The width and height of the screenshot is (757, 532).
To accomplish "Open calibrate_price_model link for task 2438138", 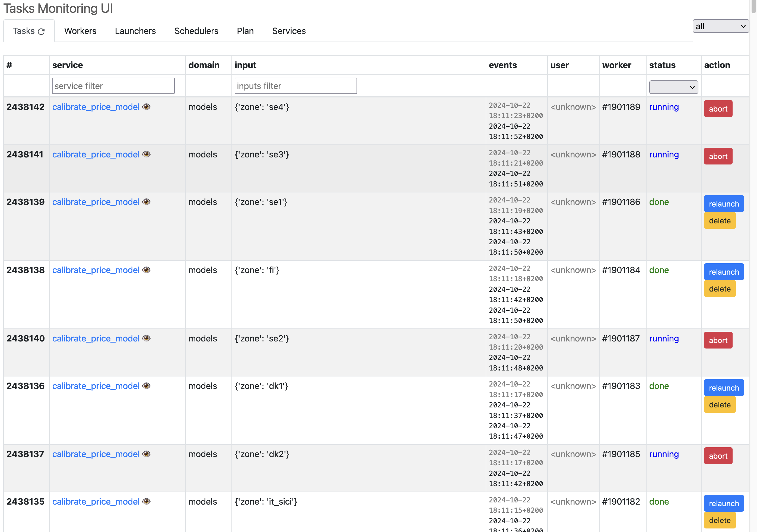I will (x=96, y=270).
